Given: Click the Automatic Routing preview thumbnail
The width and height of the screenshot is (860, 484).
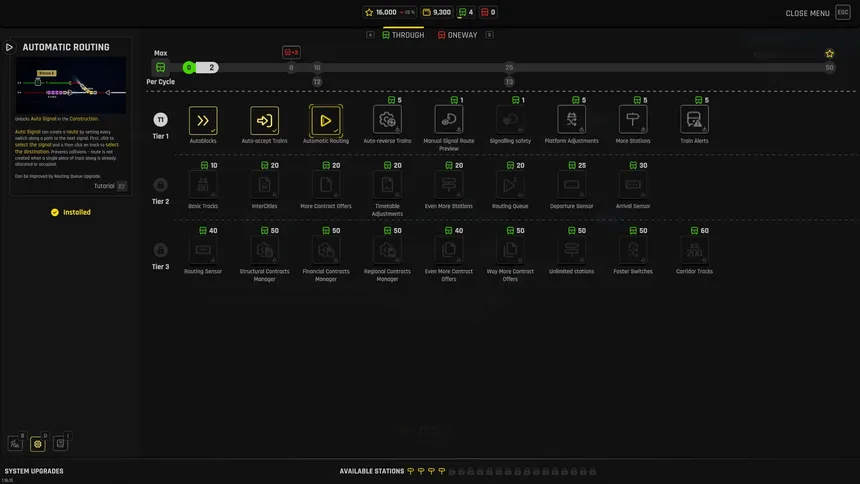Looking at the screenshot, I should (x=71, y=85).
